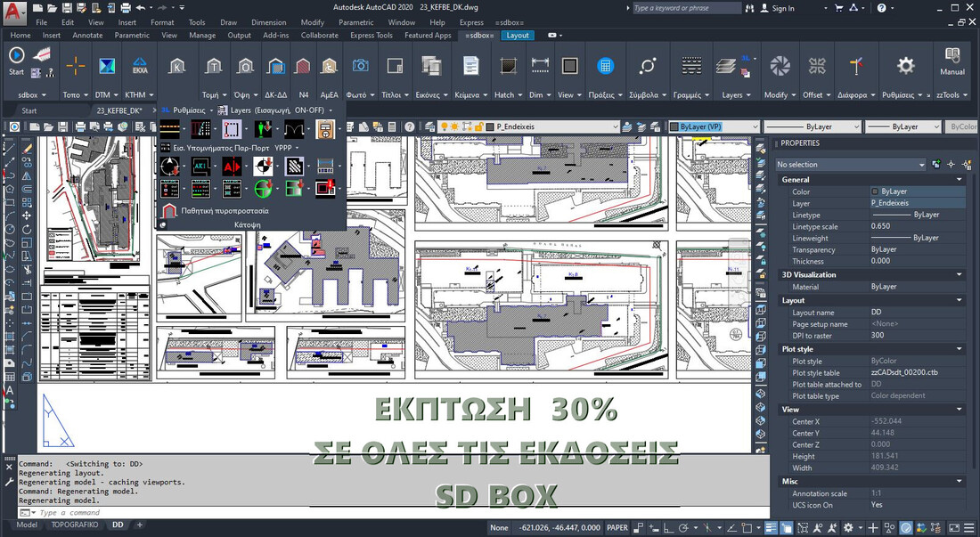Open the P_Endeixeis layer dropdown
980x537 pixels.
(x=570, y=127)
